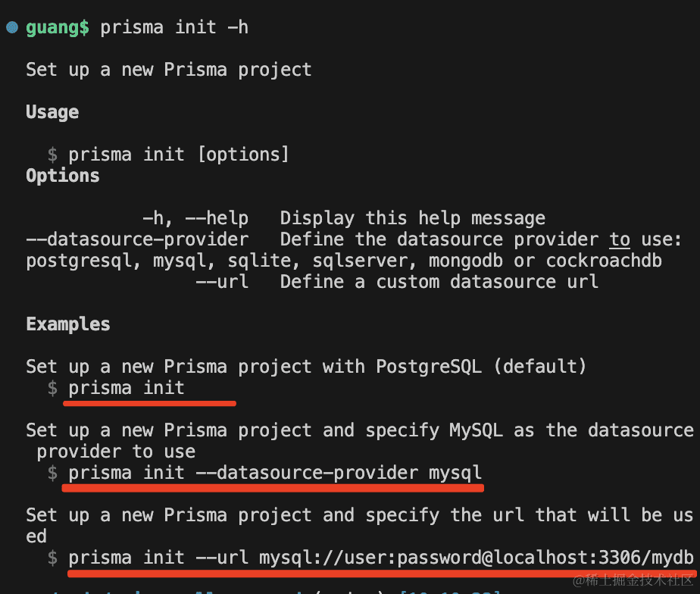Click the watermark text in the bottom-right corner
700x594 pixels.
(x=633, y=581)
